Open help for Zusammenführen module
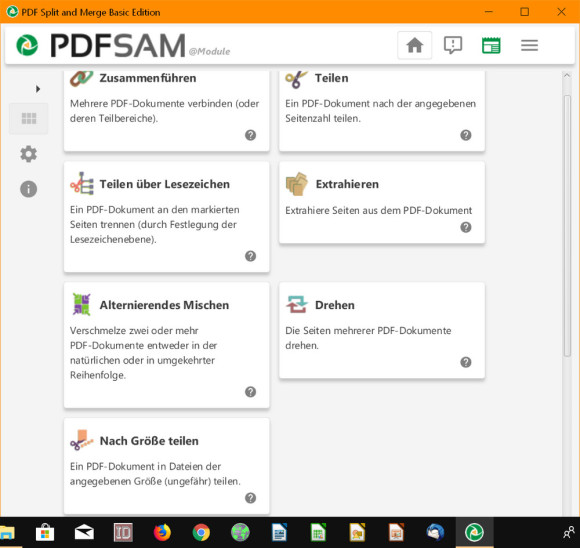580x548 pixels. (x=250, y=135)
